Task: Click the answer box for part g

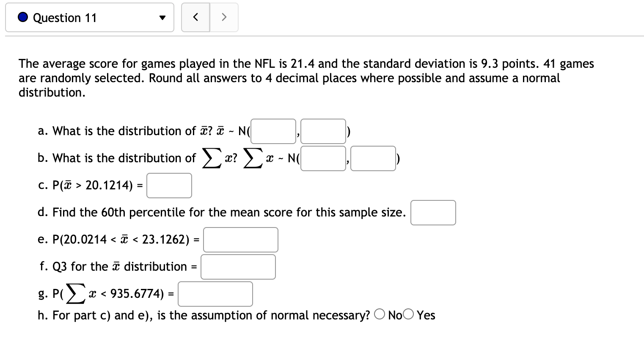Action: tap(215, 294)
